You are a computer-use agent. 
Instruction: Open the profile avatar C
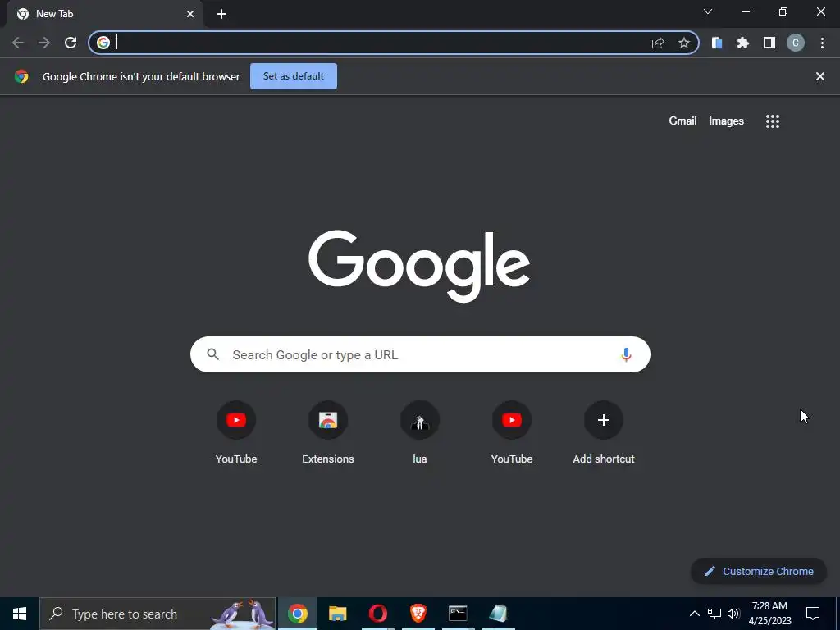click(x=796, y=43)
